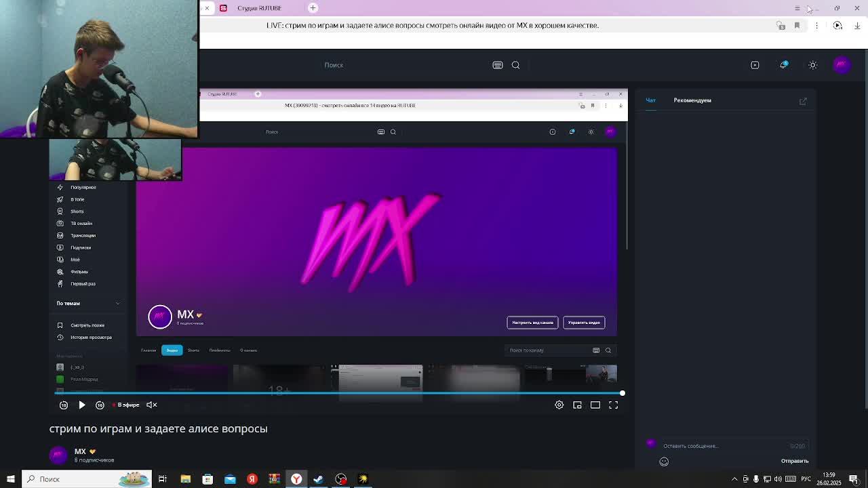Open the three-dot page options menu
The height and width of the screenshot is (488, 868).
coord(816,25)
